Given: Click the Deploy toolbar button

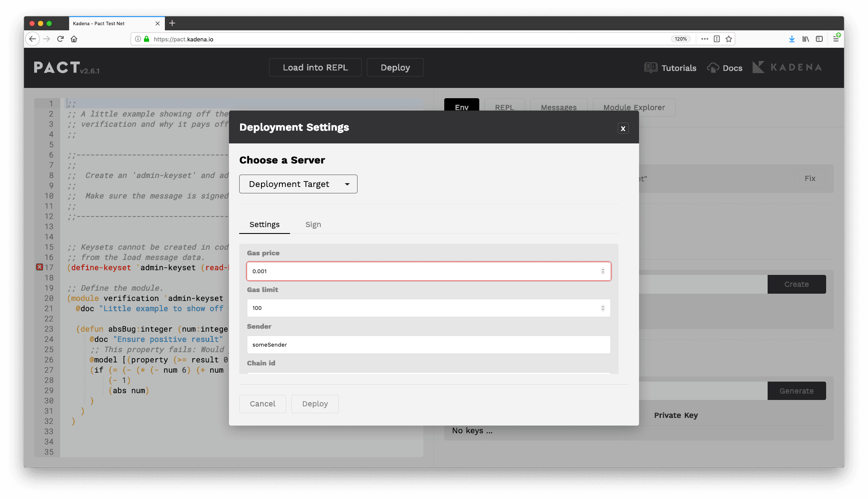Looking at the screenshot, I should tap(395, 67).
